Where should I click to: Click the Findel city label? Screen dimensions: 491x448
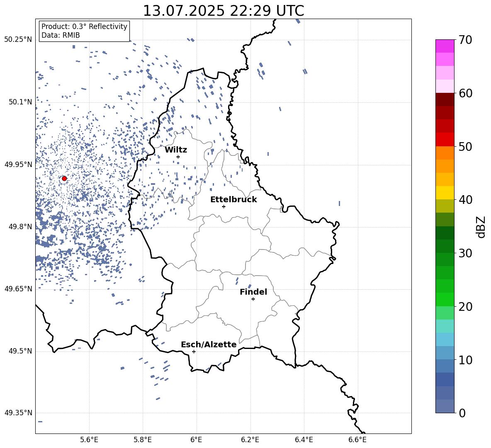click(253, 292)
